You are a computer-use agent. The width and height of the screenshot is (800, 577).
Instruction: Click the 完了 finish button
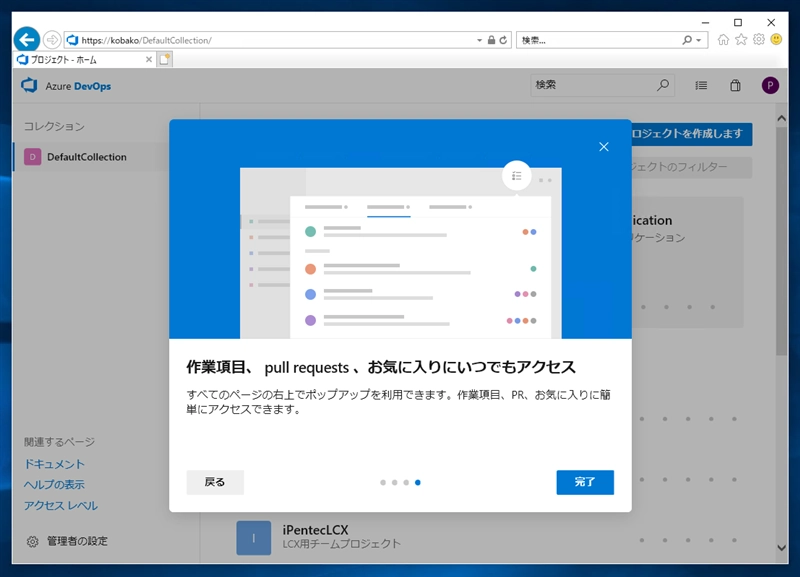click(x=585, y=482)
